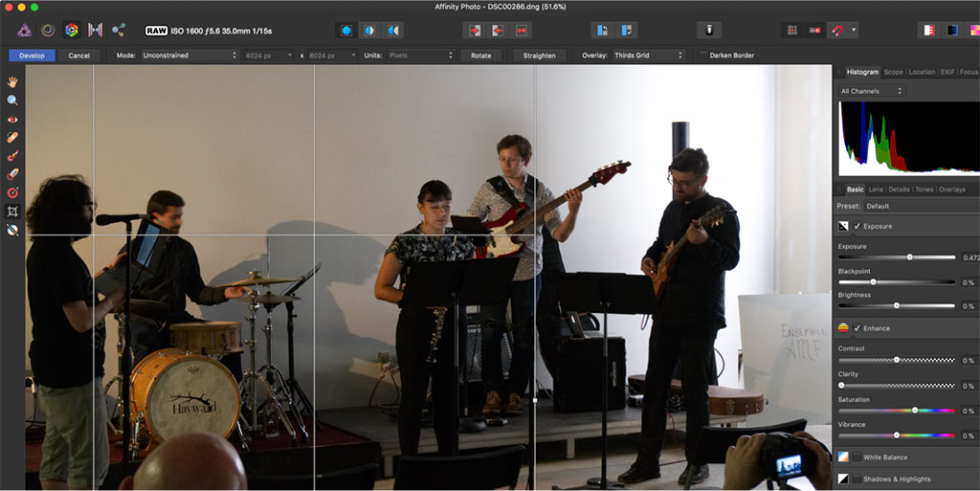Image resolution: width=980 pixels, height=491 pixels.
Task: Click the Straighten button
Action: pos(540,56)
